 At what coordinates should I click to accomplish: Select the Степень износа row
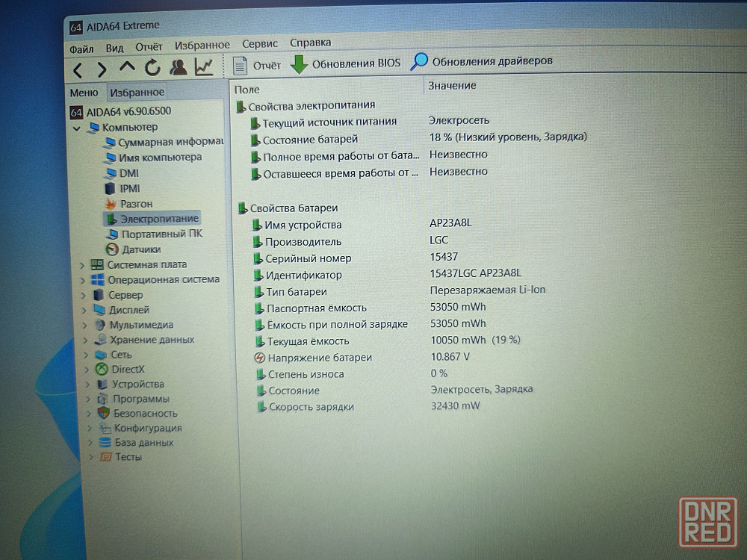coord(300,374)
